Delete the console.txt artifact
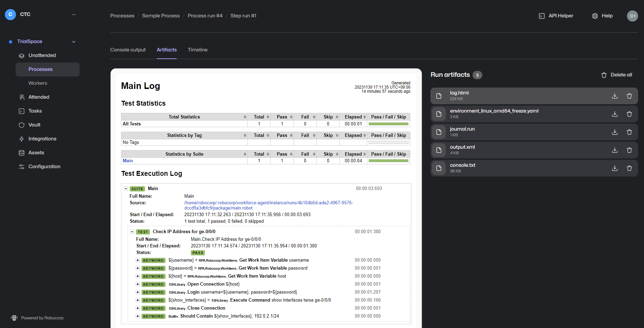644x328 pixels. 629,168
